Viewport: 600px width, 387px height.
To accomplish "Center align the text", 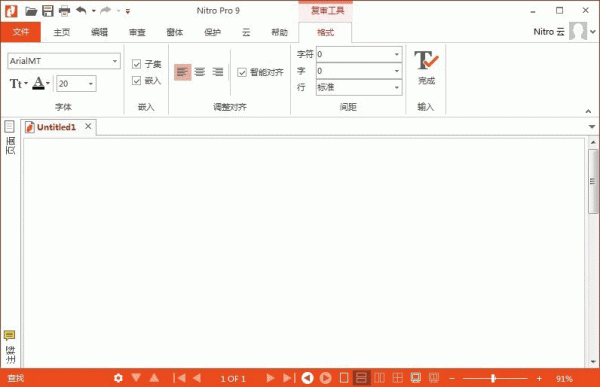I will [200, 72].
